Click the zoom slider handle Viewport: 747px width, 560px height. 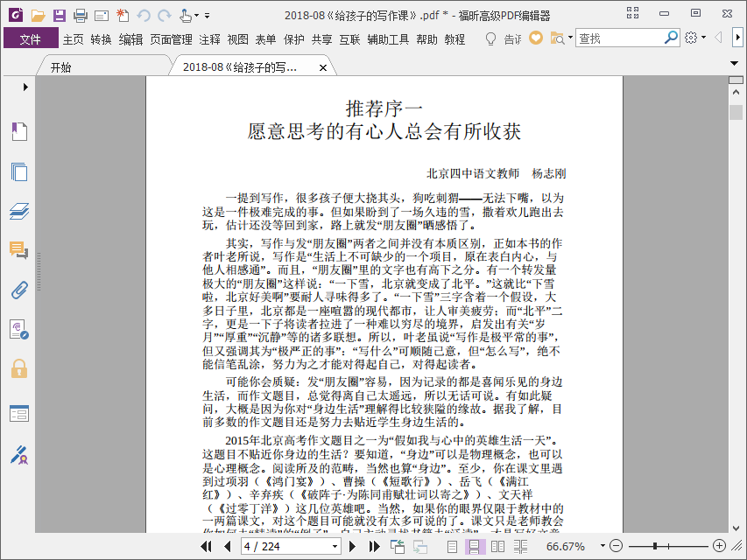coord(656,546)
